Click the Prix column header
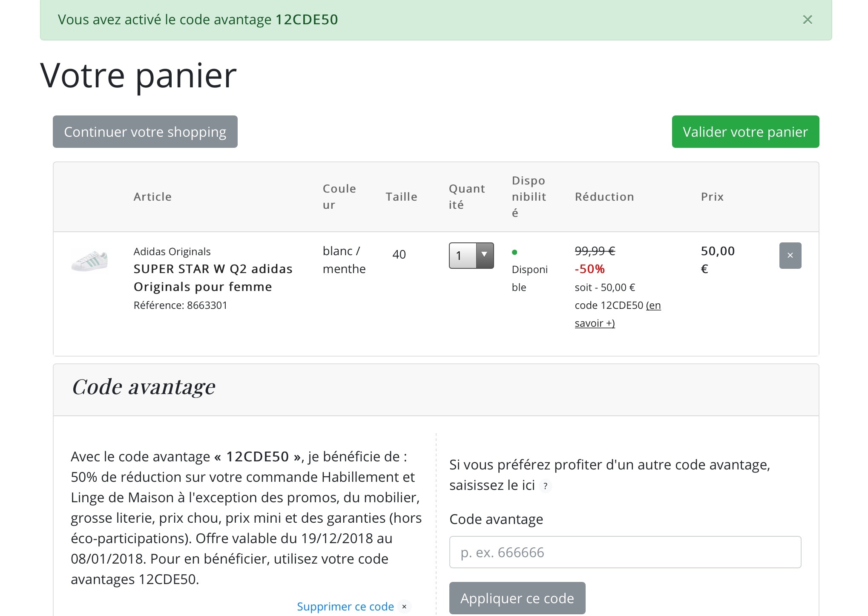868x616 pixels. [x=712, y=197]
